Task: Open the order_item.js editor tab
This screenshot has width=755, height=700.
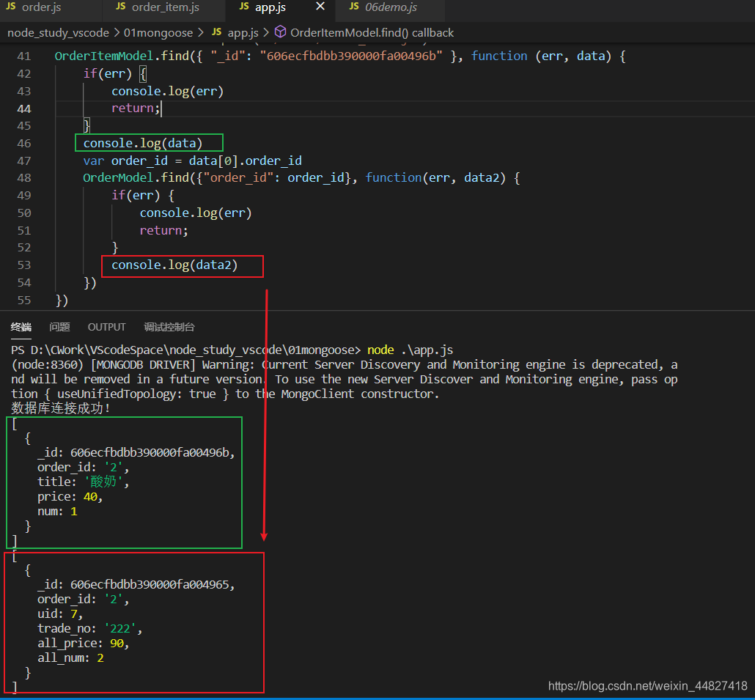Action: [x=165, y=7]
